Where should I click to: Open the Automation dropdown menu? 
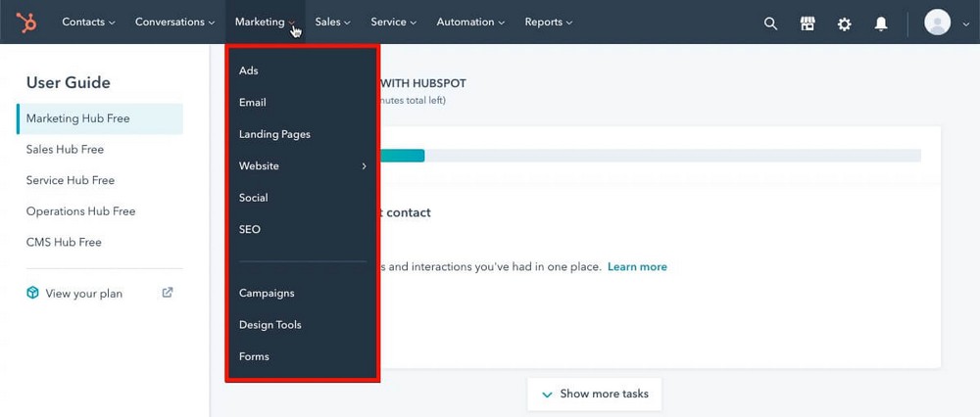pyautogui.click(x=470, y=22)
